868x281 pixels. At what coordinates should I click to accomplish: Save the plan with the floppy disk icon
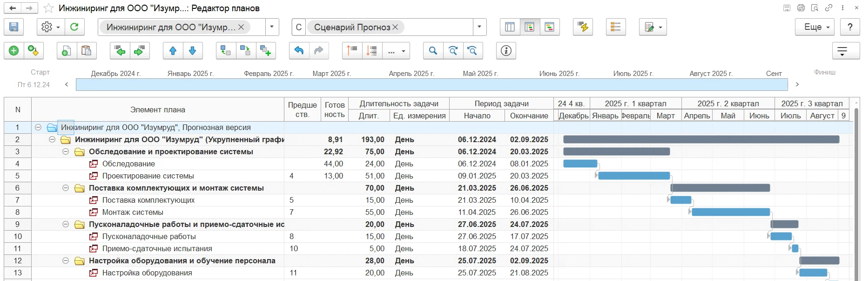[13, 27]
